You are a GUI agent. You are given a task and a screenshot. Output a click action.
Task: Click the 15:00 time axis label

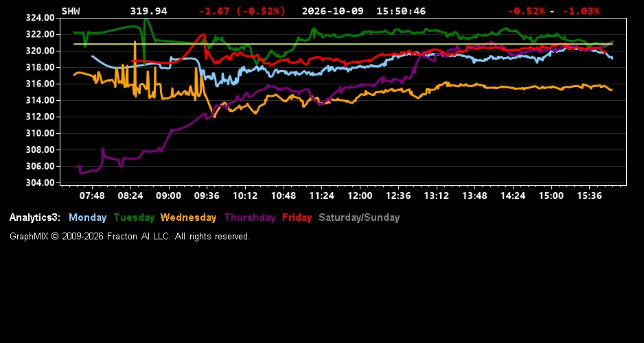(551, 196)
